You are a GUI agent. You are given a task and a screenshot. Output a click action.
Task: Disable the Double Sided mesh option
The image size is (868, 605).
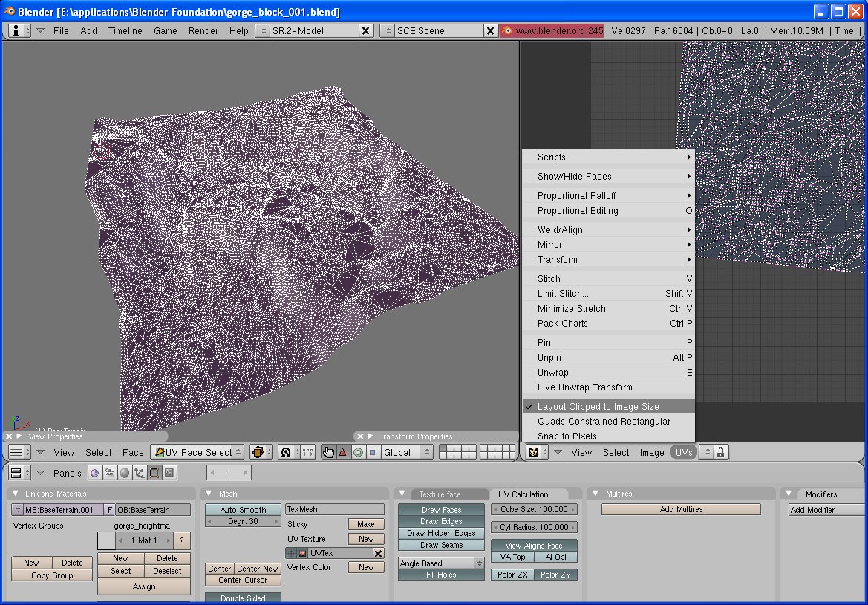tap(243, 598)
